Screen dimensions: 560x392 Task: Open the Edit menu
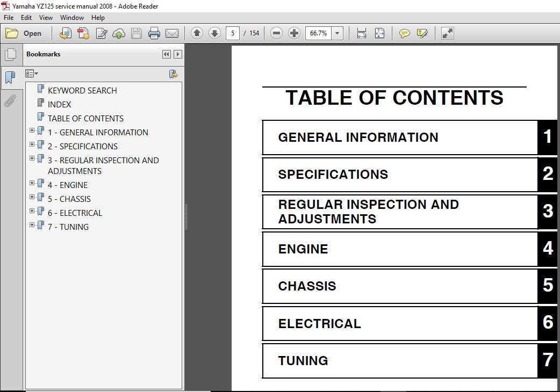point(26,18)
